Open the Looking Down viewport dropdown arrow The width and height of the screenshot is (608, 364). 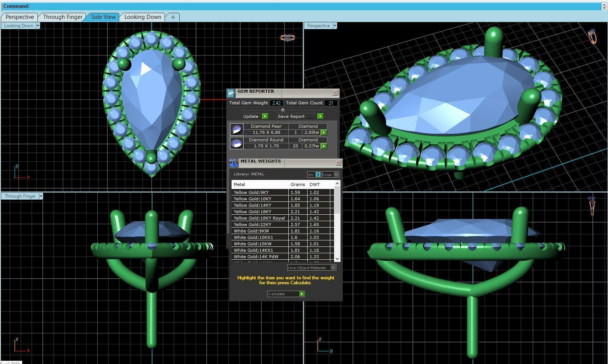click(x=37, y=26)
